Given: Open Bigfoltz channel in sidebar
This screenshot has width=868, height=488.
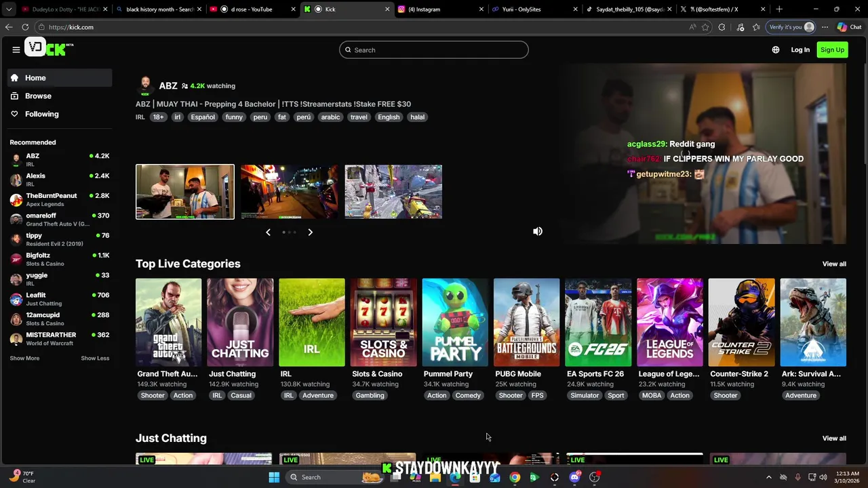Looking at the screenshot, I should [x=60, y=259].
